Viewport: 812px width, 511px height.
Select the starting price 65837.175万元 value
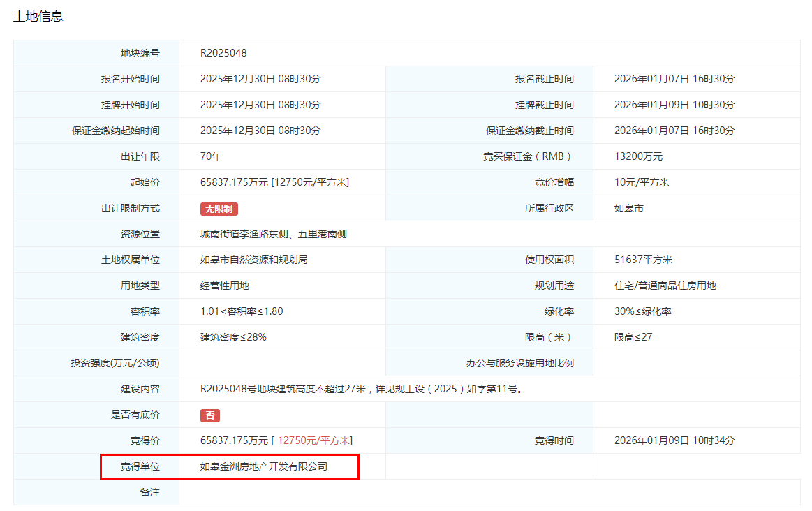click(234, 182)
